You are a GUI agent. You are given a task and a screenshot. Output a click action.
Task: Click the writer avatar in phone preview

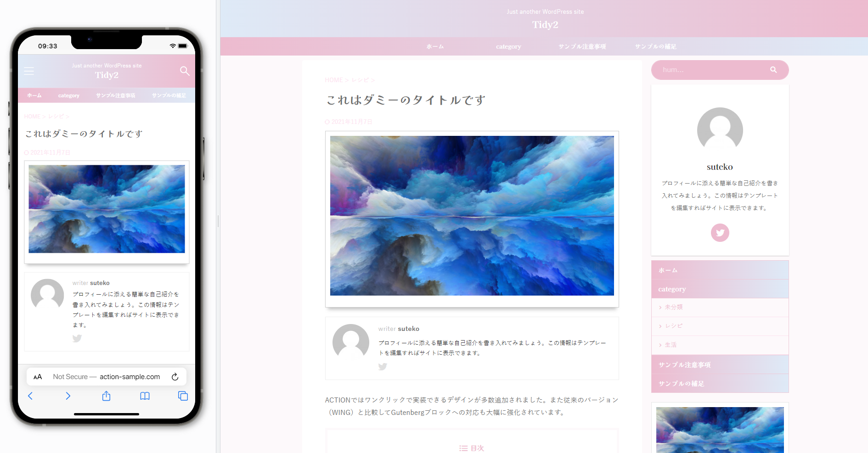(x=47, y=296)
